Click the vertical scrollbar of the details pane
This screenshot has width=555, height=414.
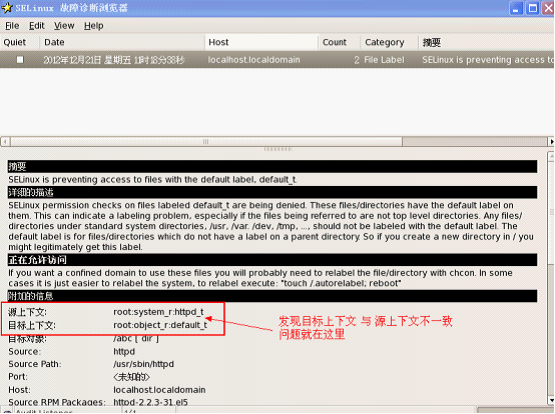coord(551,278)
